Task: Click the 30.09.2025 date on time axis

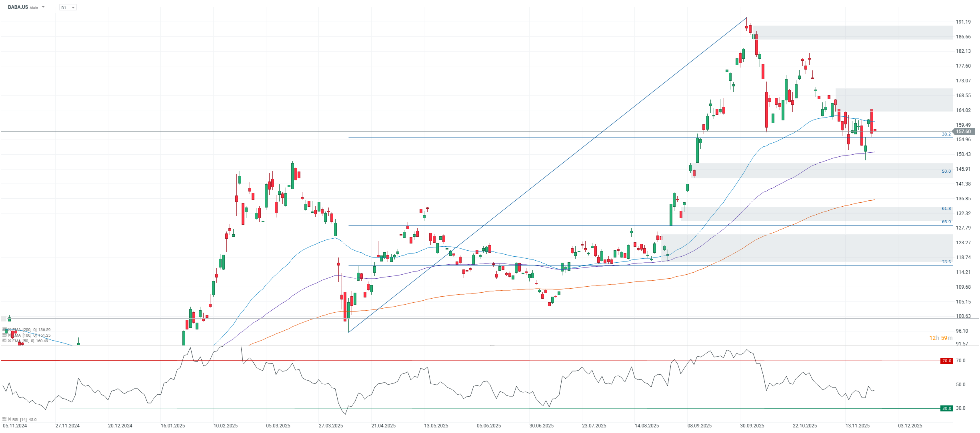Action: pos(752,425)
